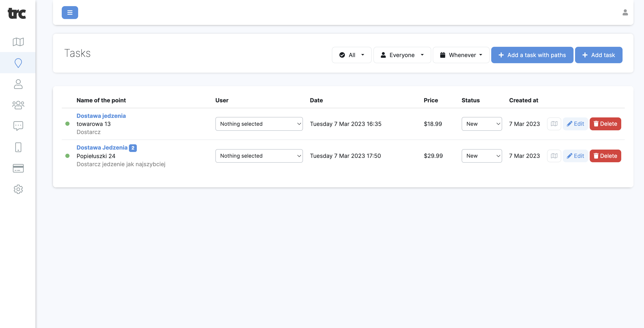Show map for Dostawa jedzenia task

[x=554, y=124]
